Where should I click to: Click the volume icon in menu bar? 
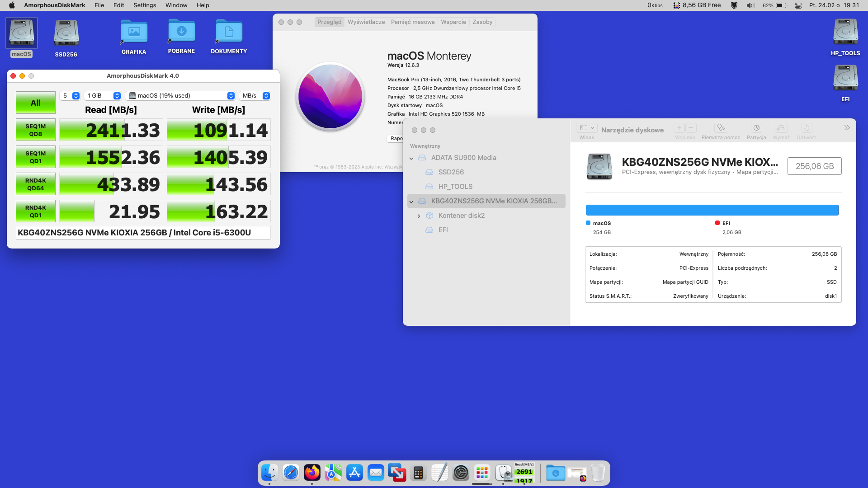pyautogui.click(x=750, y=5)
